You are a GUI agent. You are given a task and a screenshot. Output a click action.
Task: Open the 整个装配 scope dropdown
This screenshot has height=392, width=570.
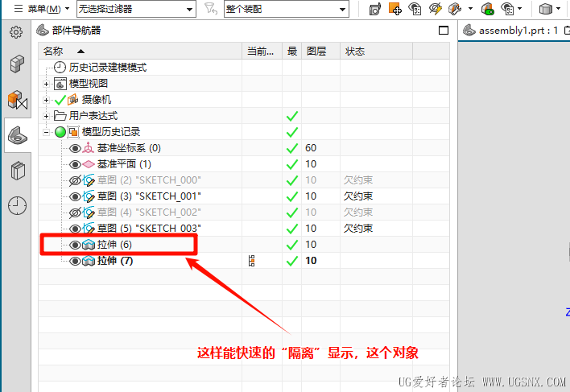[x=287, y=9]
